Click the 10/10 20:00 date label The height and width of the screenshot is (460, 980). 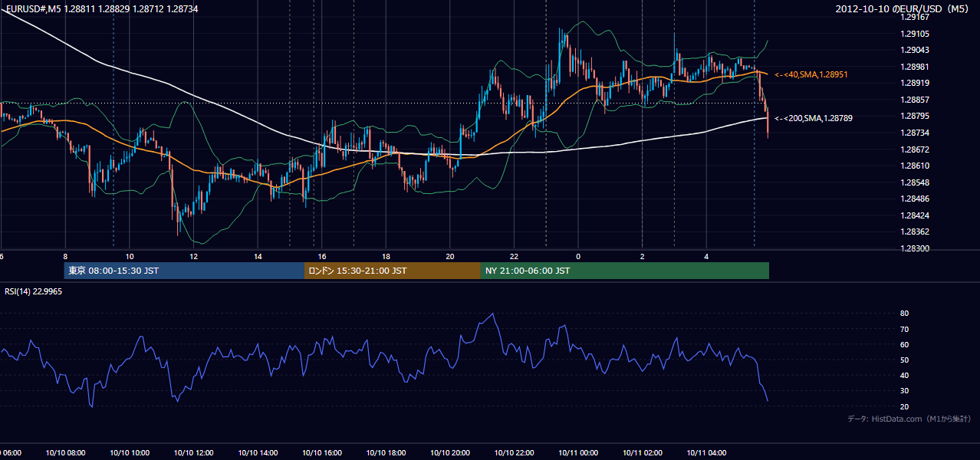450,452
